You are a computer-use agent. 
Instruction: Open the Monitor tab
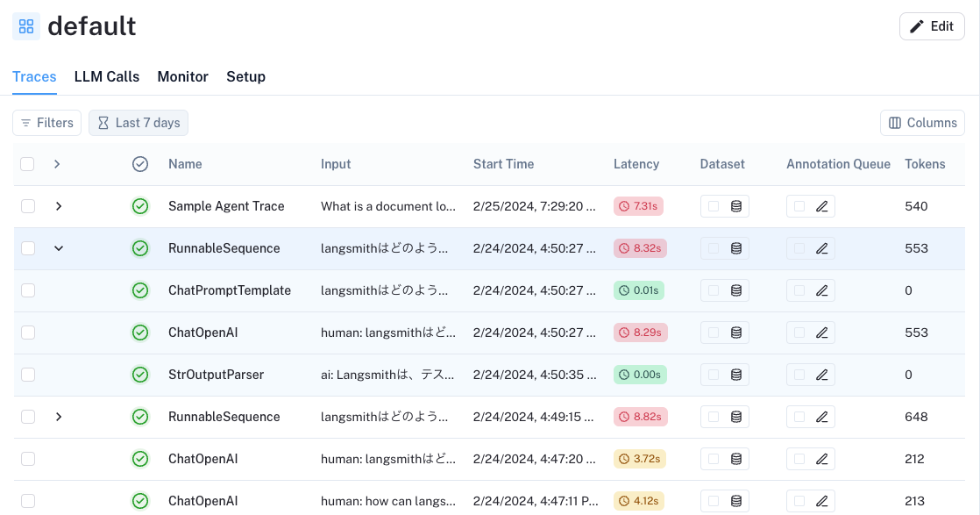pos(182,77)
